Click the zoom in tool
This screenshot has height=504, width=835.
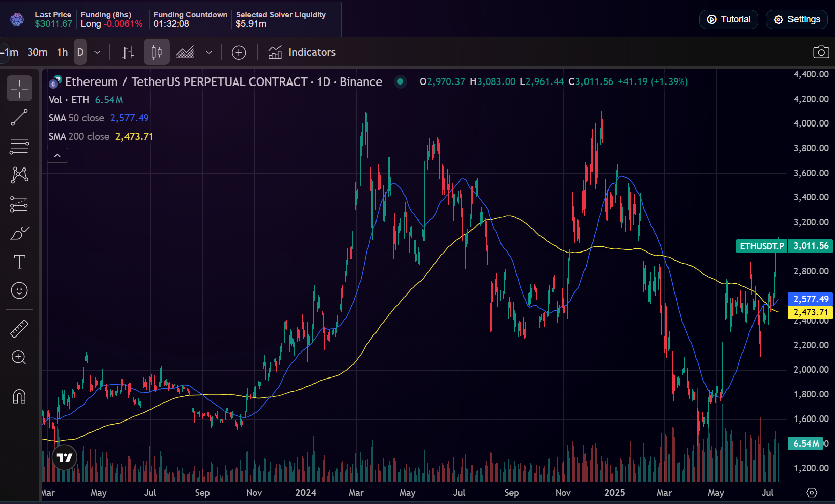point(19,358)
